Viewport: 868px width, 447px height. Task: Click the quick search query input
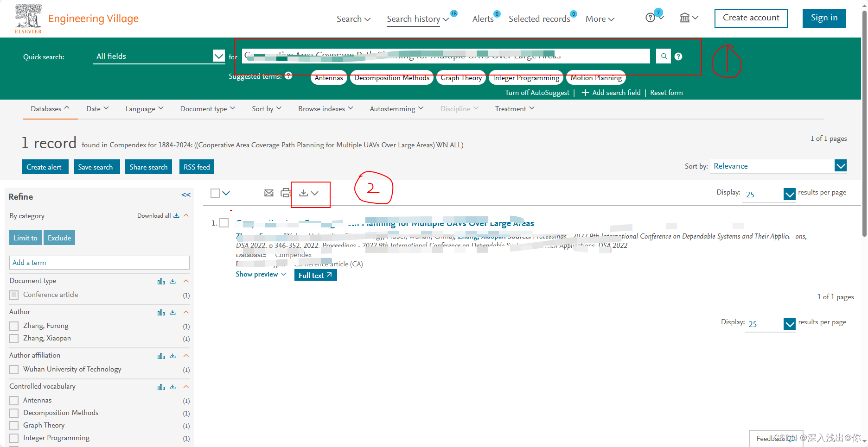pos(446,56)
